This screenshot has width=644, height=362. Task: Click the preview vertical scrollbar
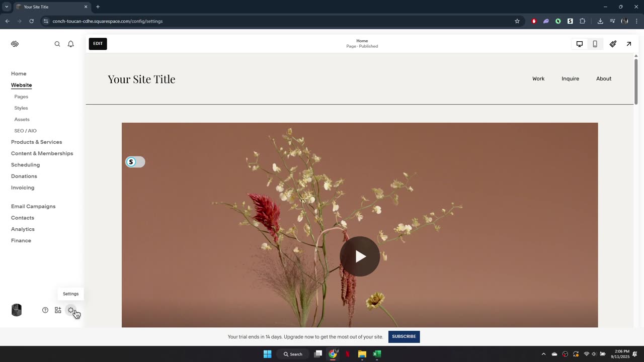click(636, 82)
